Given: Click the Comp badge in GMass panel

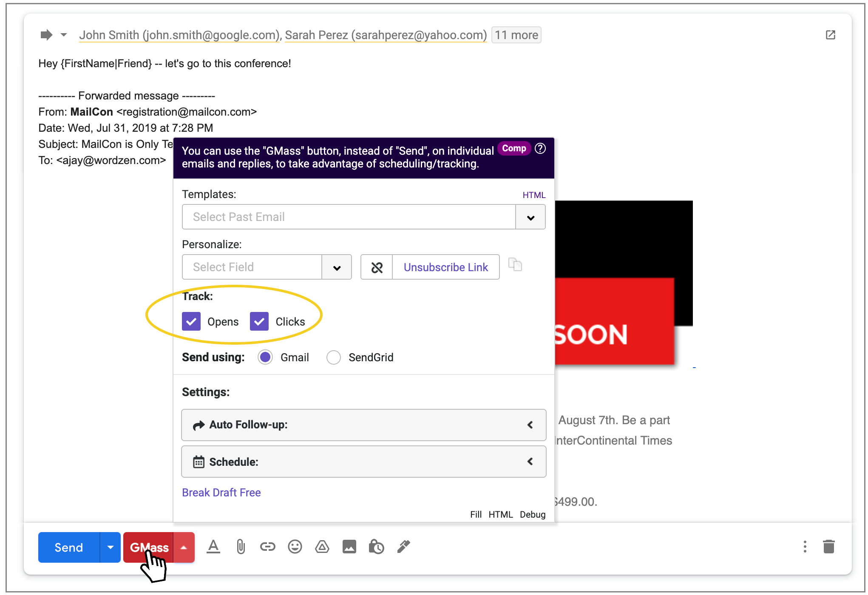Looking at the screenshot, I should coord(514,148).
